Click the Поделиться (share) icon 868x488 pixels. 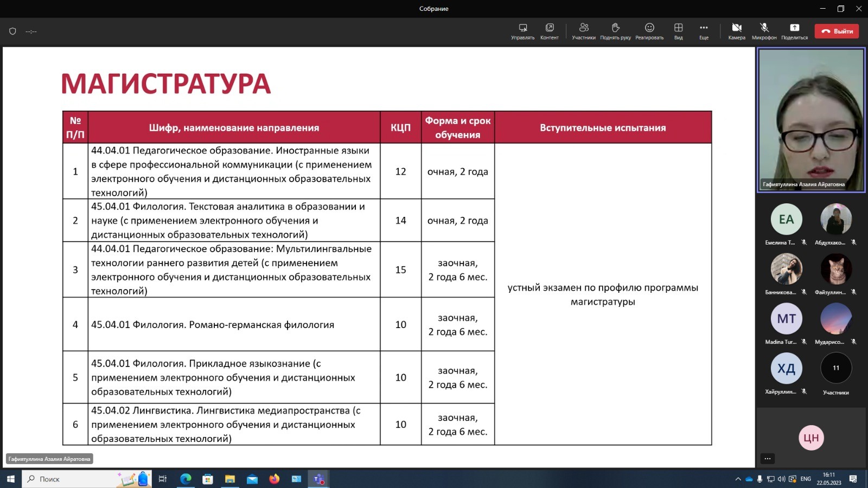point(794,31)
